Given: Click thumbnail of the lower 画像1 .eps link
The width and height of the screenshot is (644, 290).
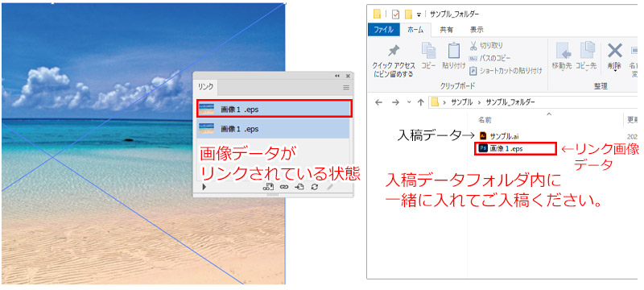Looking at the screenshot, I should (x=206, y=129).
